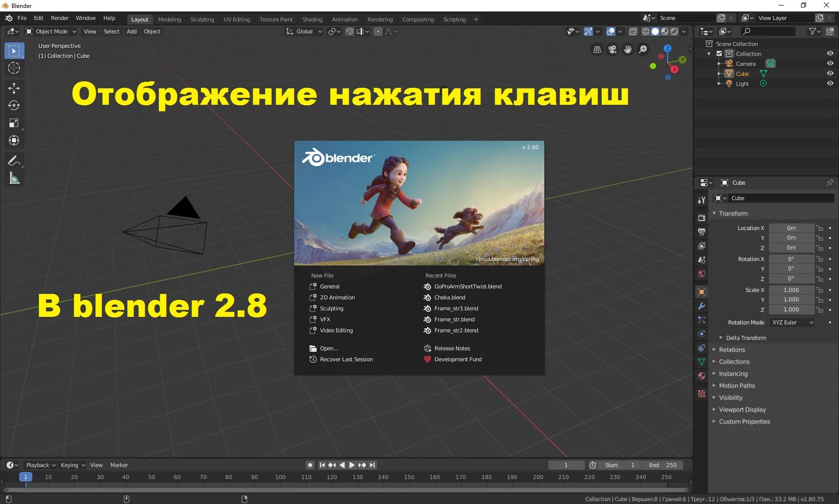Switch to the Sculpting workspace tab
The image size is (839, 504).
click(x=202, y=19)
